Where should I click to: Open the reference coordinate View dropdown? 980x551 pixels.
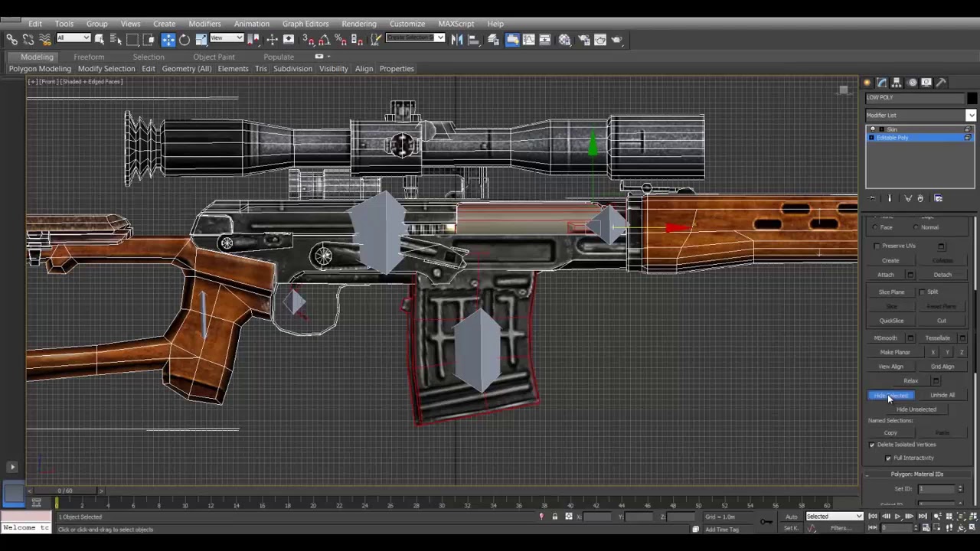point(226,38)
